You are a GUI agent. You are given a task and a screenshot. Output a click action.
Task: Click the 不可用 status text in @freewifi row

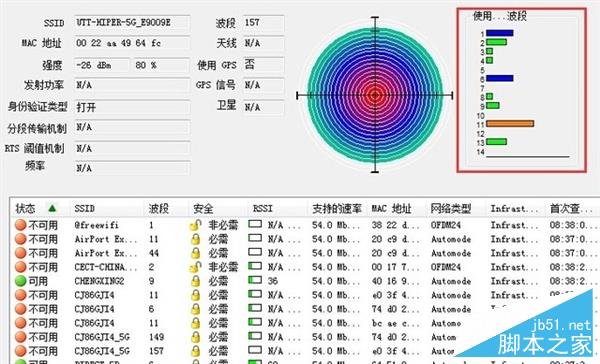(43, 225)
